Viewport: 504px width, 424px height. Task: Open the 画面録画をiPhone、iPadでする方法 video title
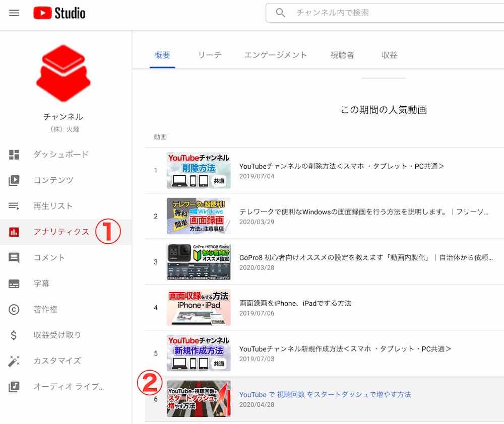(x=295, y=303)
